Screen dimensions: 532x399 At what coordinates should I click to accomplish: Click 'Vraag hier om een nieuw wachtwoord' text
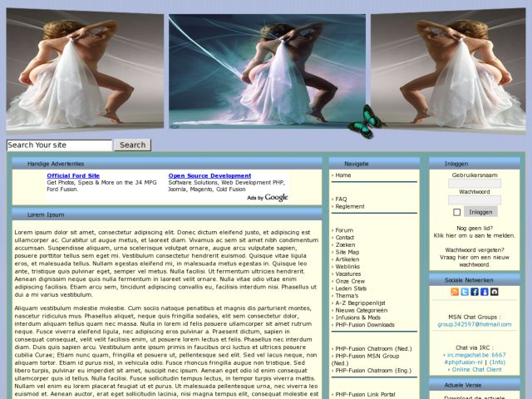tap(475, 261)
